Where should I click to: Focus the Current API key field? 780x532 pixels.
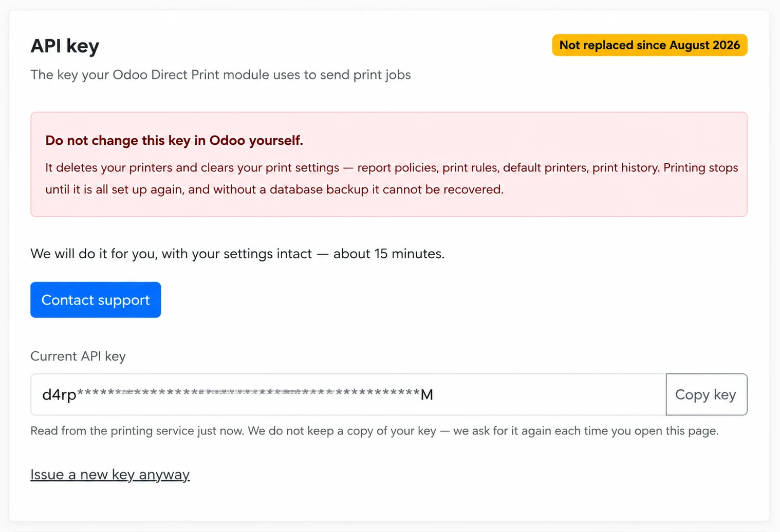[348, 394]
